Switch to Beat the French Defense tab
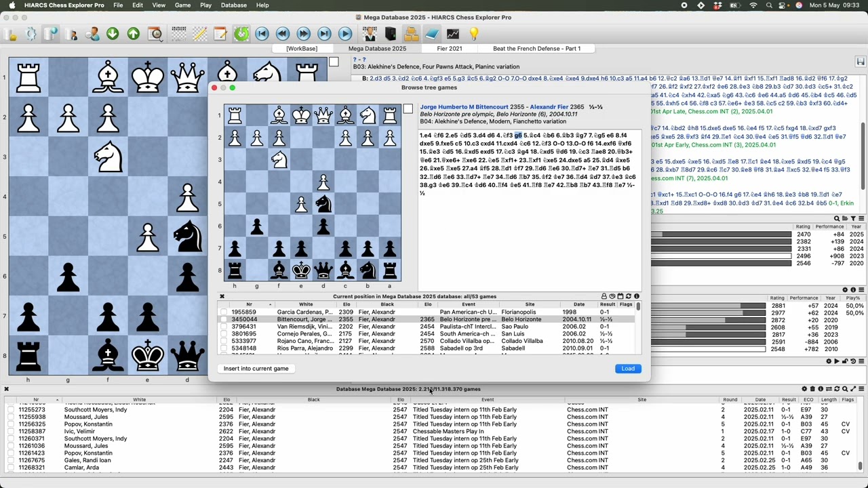The width and height of the screenshot is (868, 488). pyautogui.click(x=536, y=49)
